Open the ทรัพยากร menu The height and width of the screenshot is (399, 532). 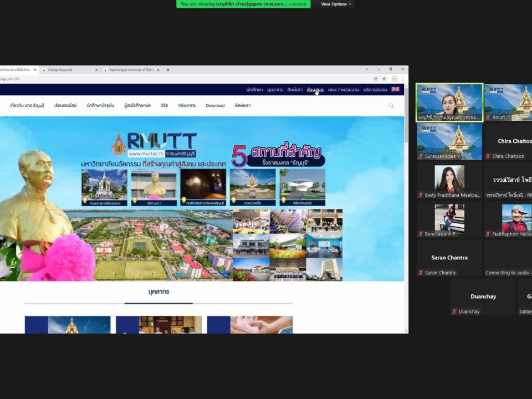(x=187, y=105)
